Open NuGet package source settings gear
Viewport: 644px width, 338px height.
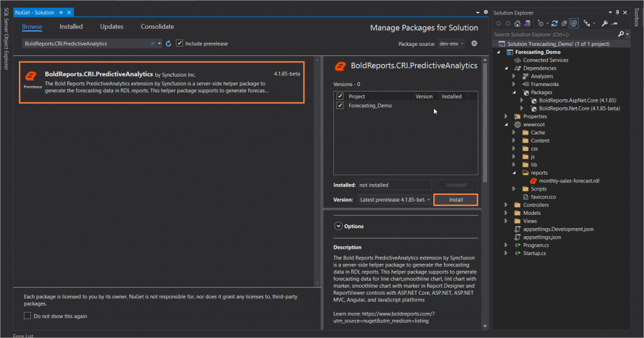[474, 43]
